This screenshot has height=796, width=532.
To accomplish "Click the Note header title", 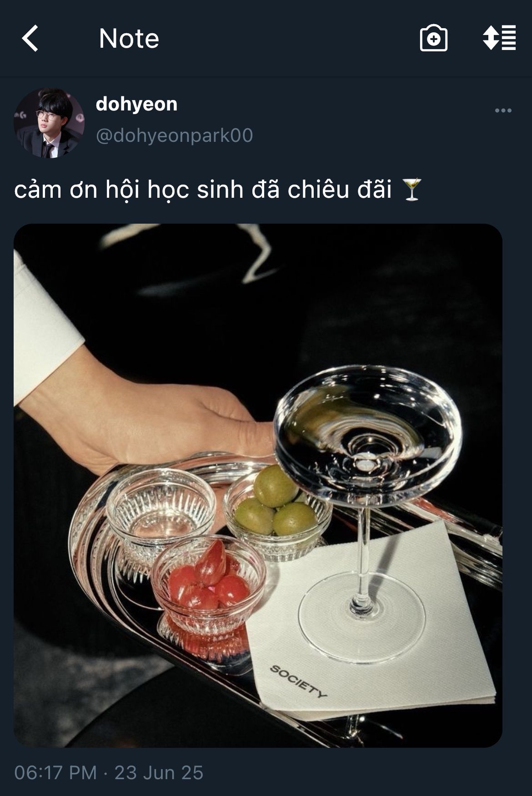I will pos(129,38).
